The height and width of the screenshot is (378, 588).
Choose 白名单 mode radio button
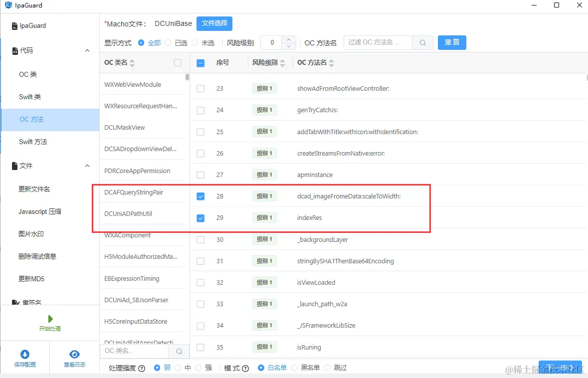point(261,368)
